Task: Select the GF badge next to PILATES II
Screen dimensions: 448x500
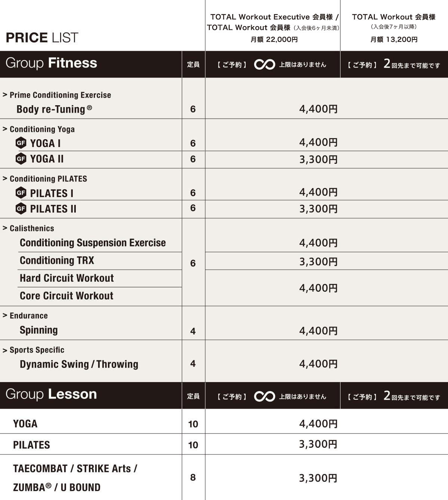Action: pyautogui.click(x=21, y=209)
